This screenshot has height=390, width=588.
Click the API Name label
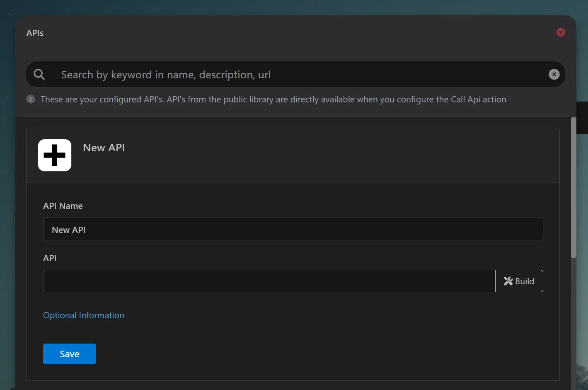(63, 206)
